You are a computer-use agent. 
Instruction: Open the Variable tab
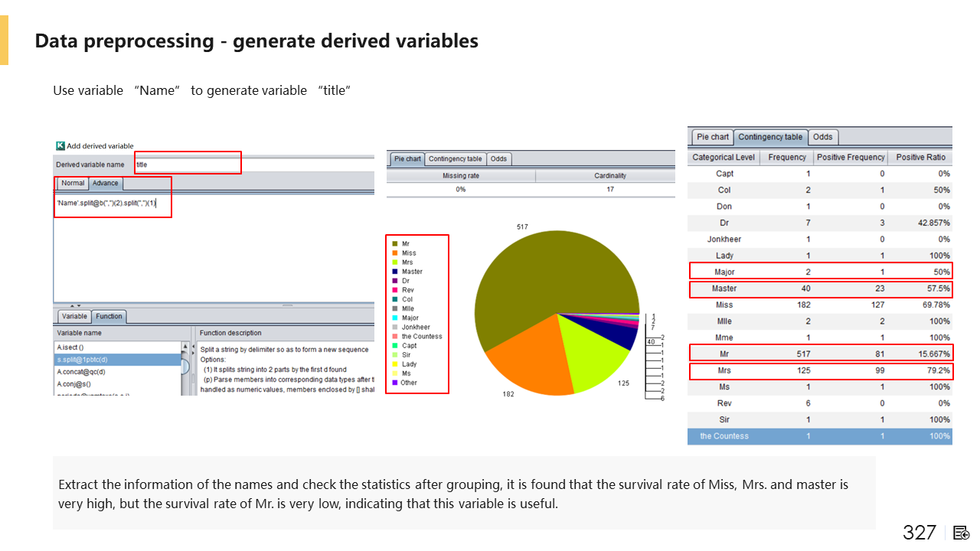pos(74,316)
